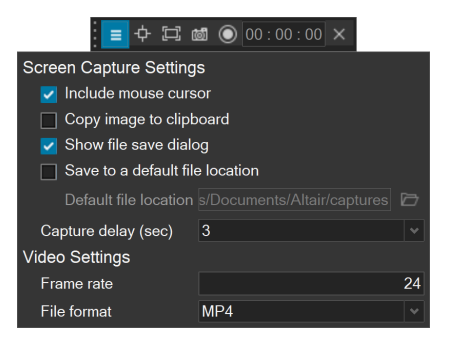Select the crosshair region capture tool
473x362 pixels.
point(143,34)
